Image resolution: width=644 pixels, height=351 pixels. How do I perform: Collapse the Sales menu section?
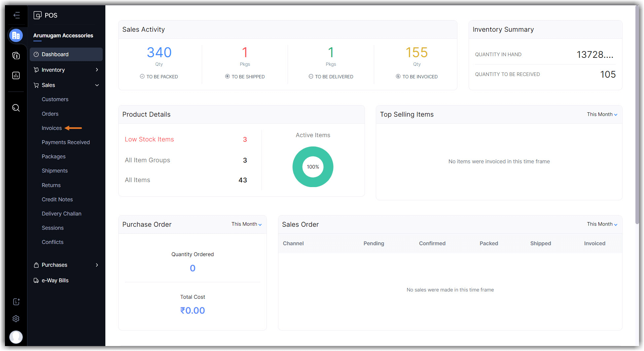pos(97,85)
